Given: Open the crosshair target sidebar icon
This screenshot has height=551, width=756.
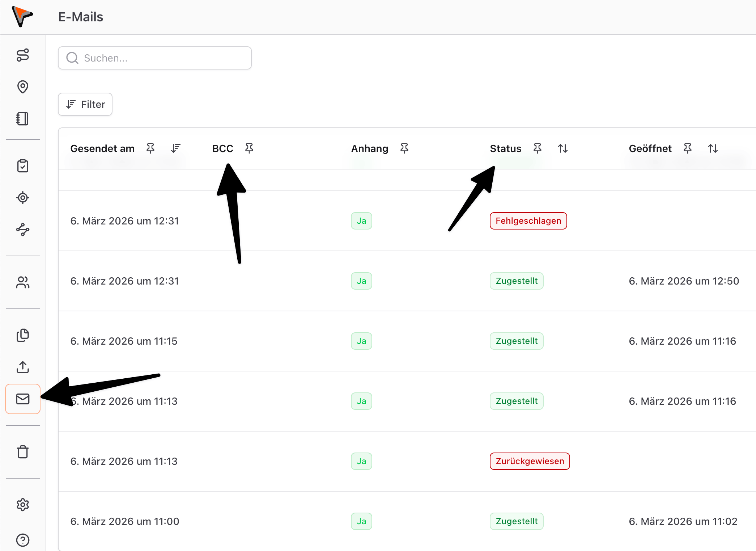Looking at the screenshot, I should tap(22, 198).
